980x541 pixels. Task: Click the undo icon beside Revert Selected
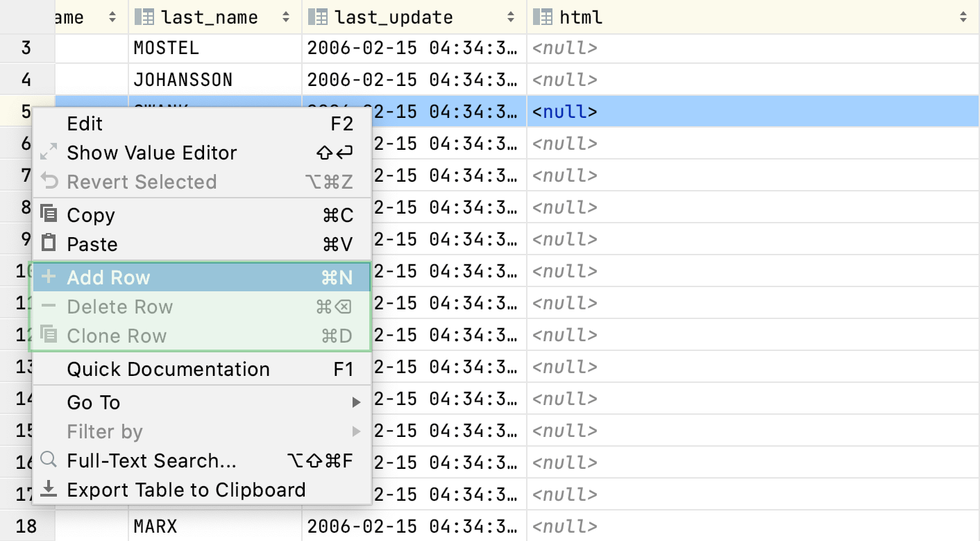tap(49, 182)
